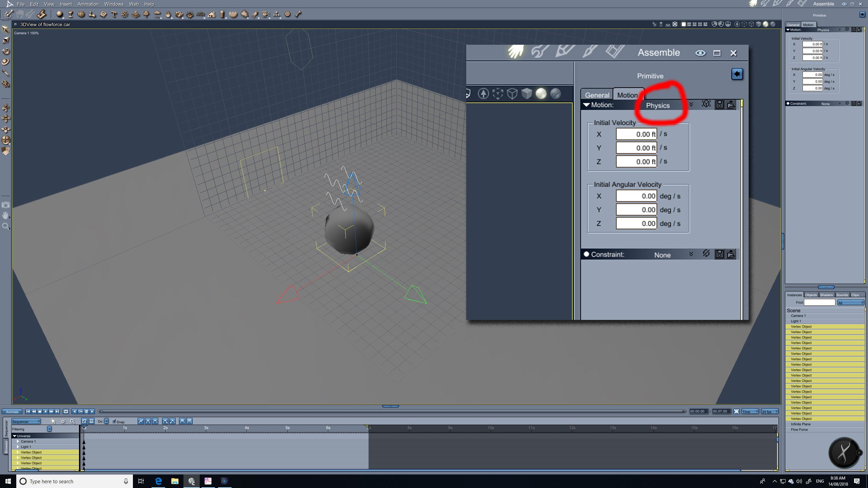The width and height of the screenshot is (868, 488).
Task: Select the magnifier zoom tool in sequencer
Action: pyautogui.click(x=72, y=421)
